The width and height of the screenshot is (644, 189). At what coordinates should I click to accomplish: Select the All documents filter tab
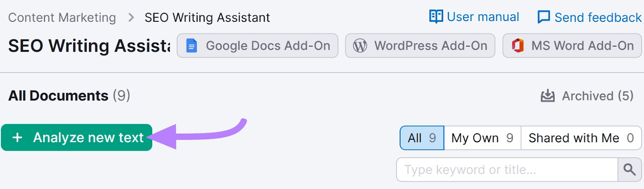coord(422,138)
